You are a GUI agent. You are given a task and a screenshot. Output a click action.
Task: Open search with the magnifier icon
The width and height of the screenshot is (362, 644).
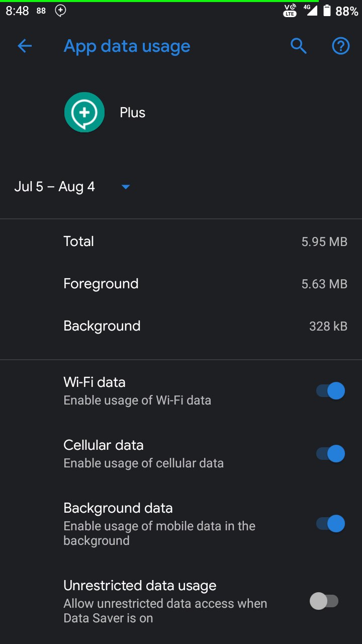[299, 46]
